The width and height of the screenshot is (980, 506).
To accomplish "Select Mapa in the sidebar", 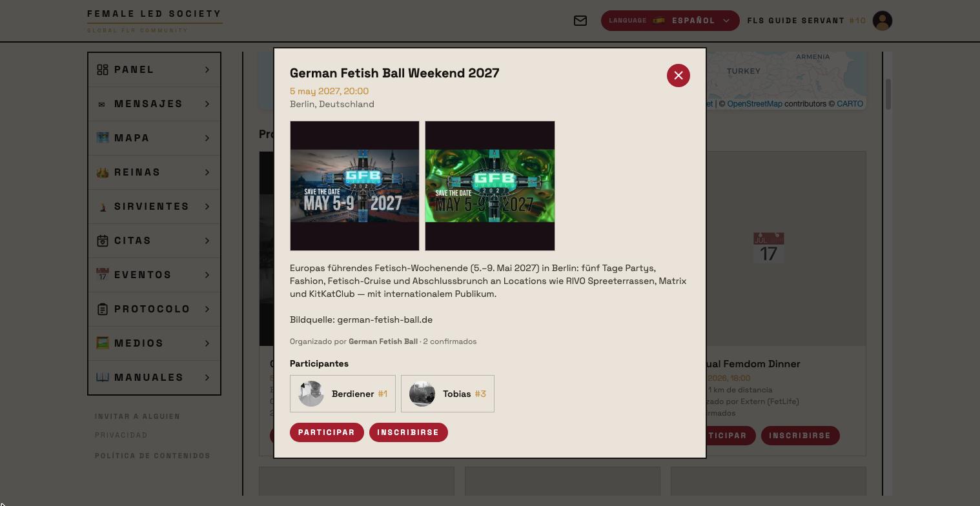I will coord(154,138).
